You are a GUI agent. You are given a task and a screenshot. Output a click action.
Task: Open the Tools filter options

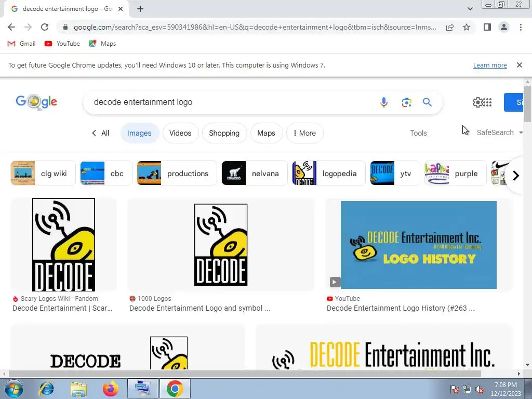pyautogui.click(x=418, y=133)
